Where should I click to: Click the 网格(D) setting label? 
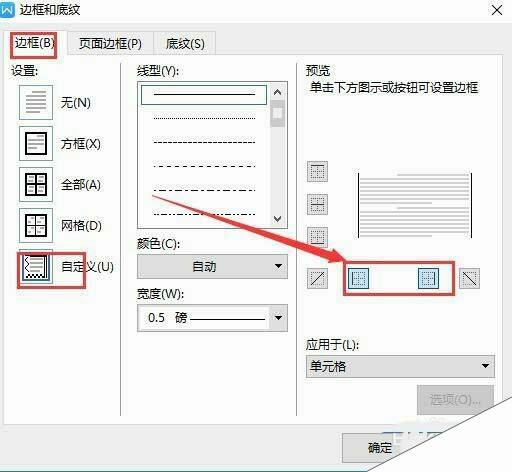[81, 226]
